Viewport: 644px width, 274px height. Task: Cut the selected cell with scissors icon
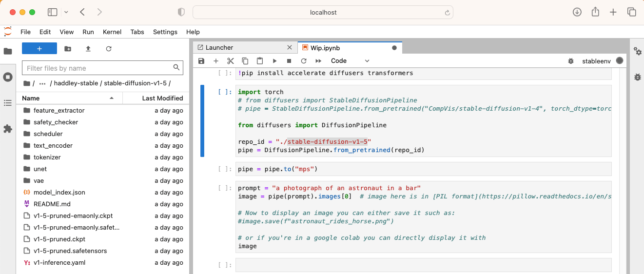(x=231, y=61)
